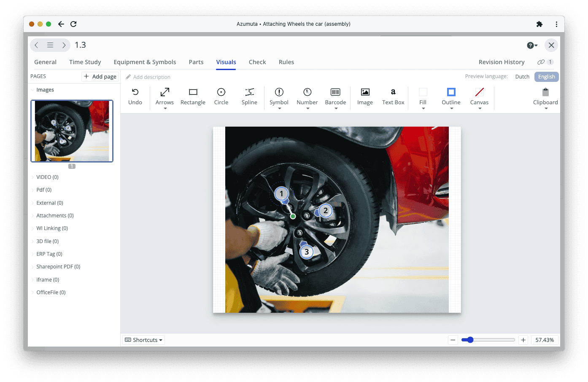The height and width of the screenshot is (382, 588).
Task: Insert an Image using the toolbar
Action: 365,92
